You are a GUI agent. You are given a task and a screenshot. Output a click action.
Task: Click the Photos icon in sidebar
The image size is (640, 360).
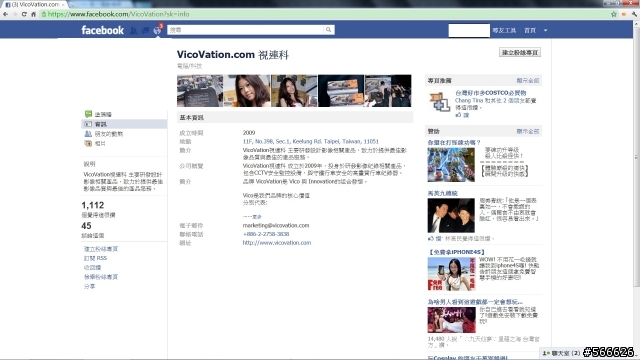click(88, 143)
